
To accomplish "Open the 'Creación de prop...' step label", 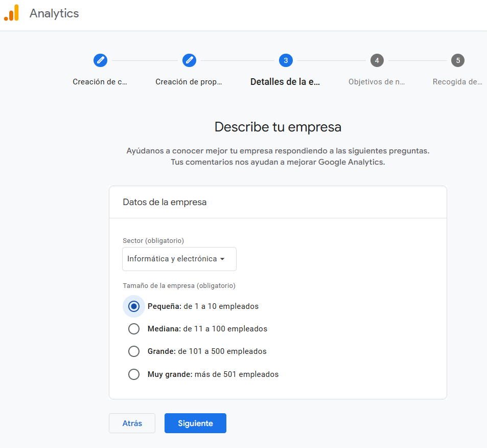I will [189, 82].
